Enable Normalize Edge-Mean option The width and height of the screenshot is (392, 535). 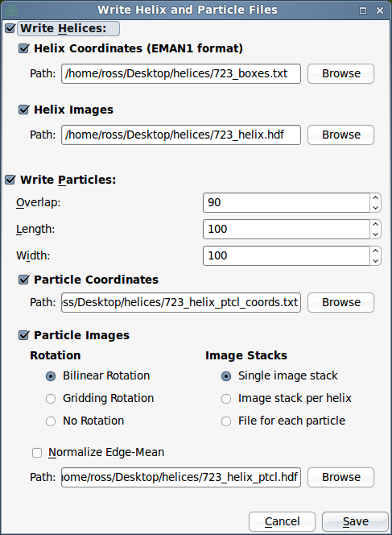[x=37, y=453]
